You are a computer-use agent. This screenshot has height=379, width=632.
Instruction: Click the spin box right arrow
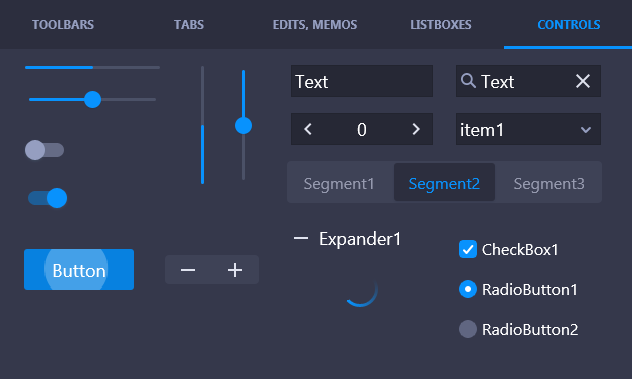click(x=416, y=129)
